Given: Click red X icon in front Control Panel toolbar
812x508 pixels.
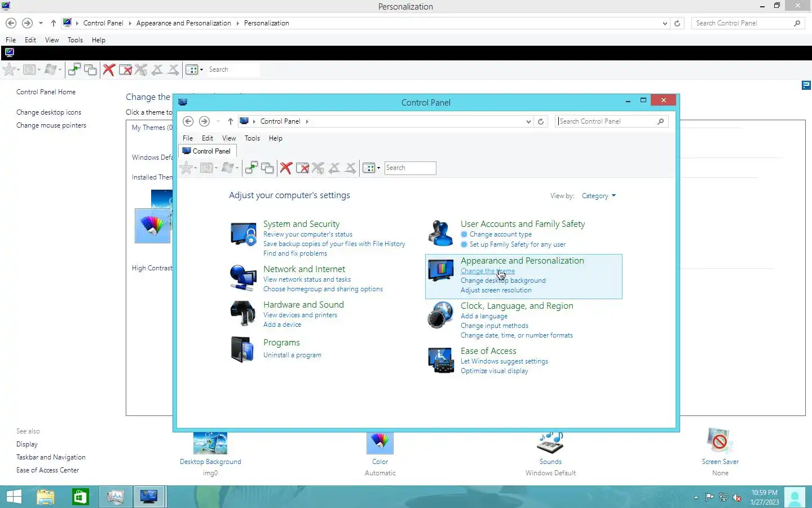Looking at the screenshot, I should 286,168.
